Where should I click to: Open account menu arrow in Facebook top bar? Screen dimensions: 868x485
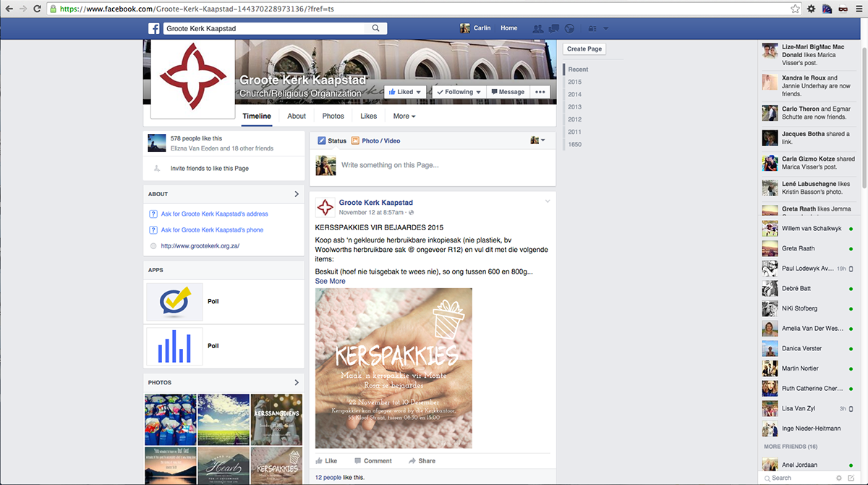click(x=605, y=28)
